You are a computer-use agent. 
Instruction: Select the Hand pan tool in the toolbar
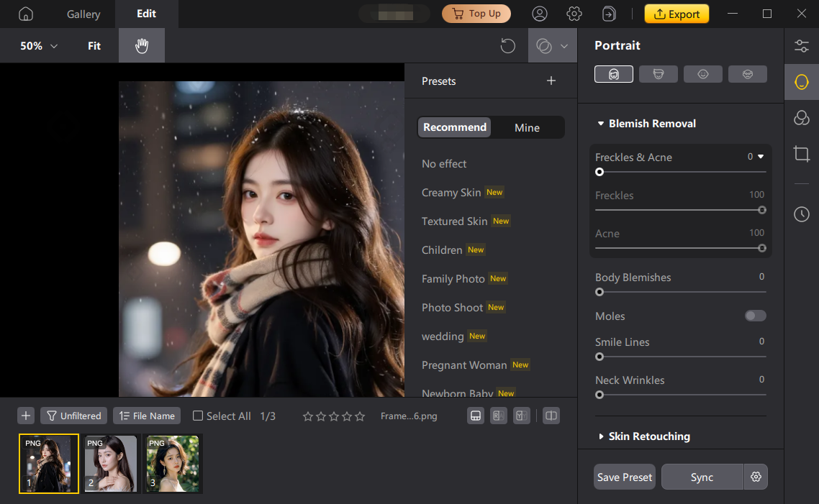[x=141, y=45]
